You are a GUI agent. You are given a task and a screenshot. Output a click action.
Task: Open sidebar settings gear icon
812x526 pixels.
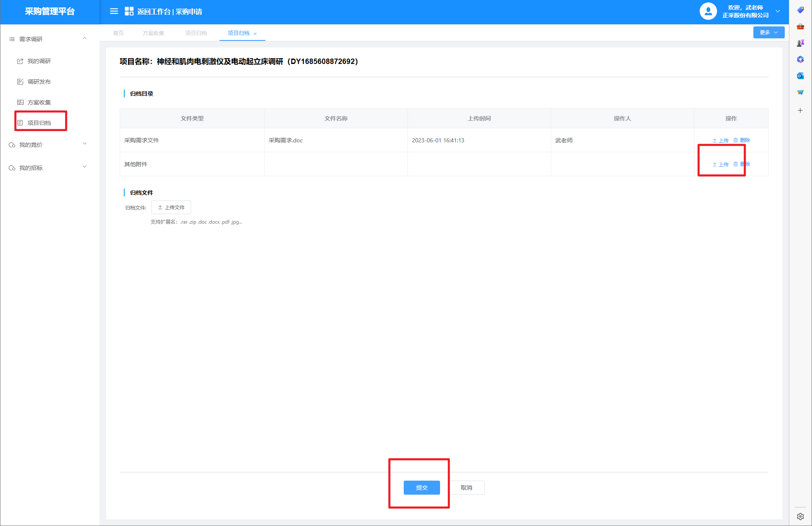(800, 517)
